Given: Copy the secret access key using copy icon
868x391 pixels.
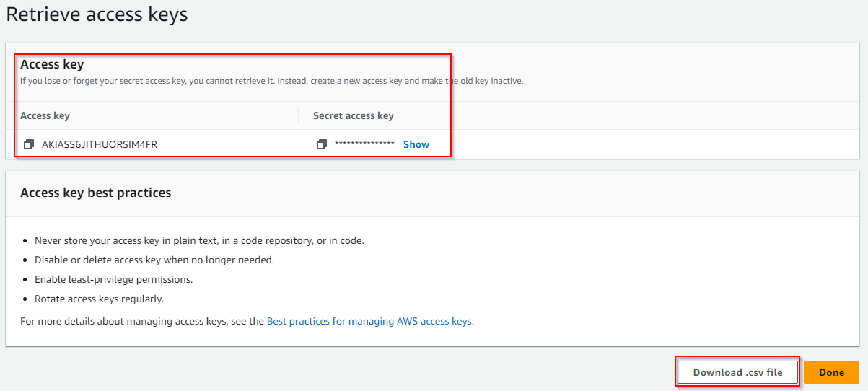Looking at the screenshot, I should (x=322, y=144).
